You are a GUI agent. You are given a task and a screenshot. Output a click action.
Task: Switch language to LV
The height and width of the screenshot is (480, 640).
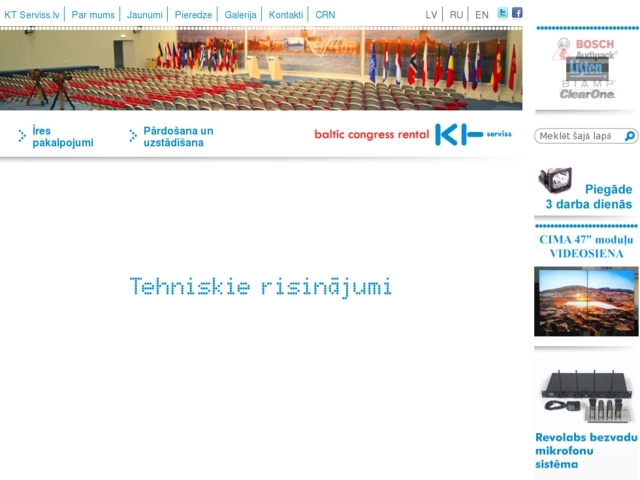431,15
